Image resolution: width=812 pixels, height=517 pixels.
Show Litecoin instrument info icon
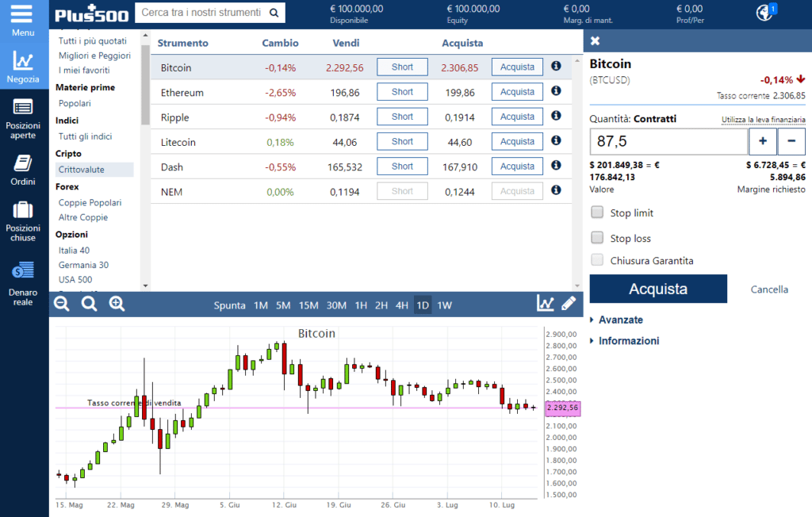[x=556, y=140]
